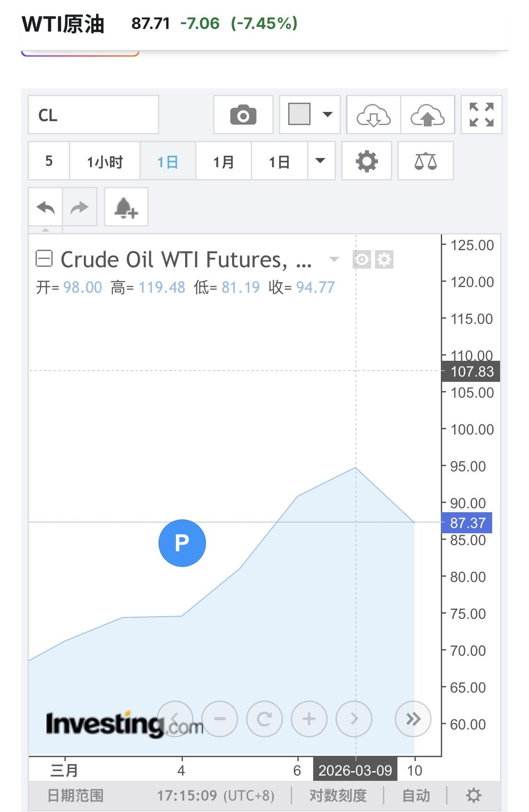Image resolution: width=529 pixels, height=812 pixels.
Task: Click the chart style color swatch
Action: [x=299, y=115]
